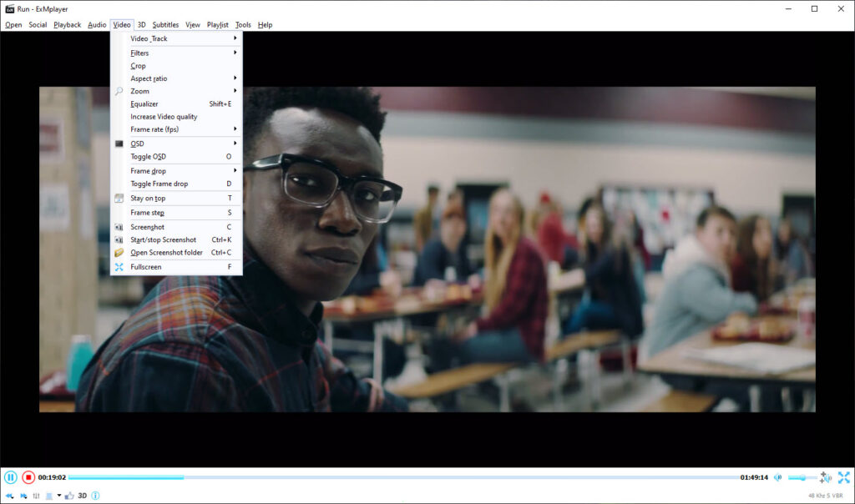Expand the Zoom submenu
The width and height of the screenshot is (855, 504).
pyautogui.click(x=177, y=91)
